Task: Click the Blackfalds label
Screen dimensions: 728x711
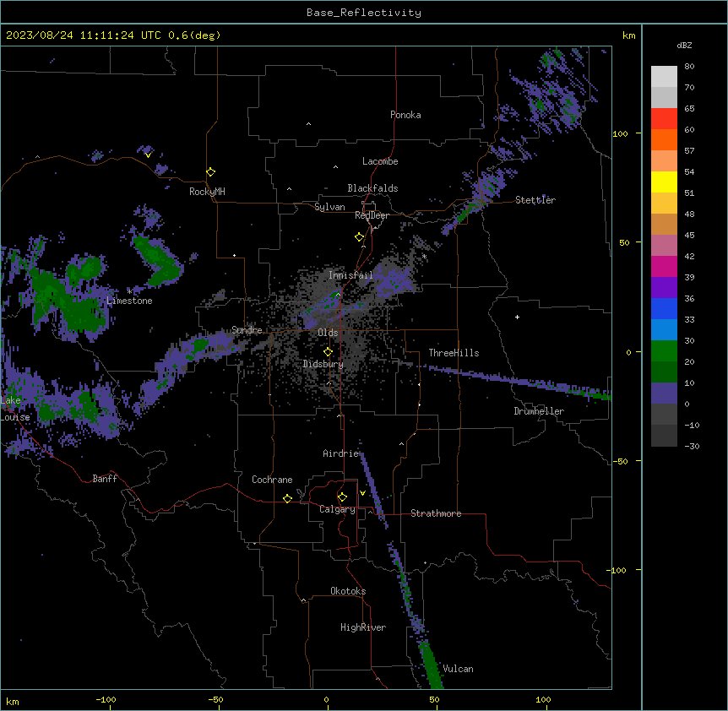Action: coord(372,188)
